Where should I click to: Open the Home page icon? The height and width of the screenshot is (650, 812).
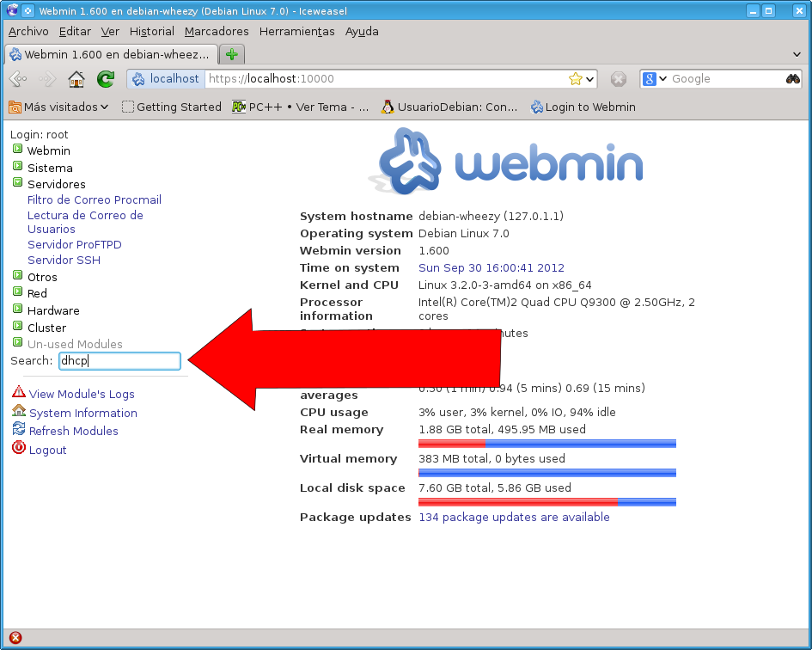coord(76,79)
